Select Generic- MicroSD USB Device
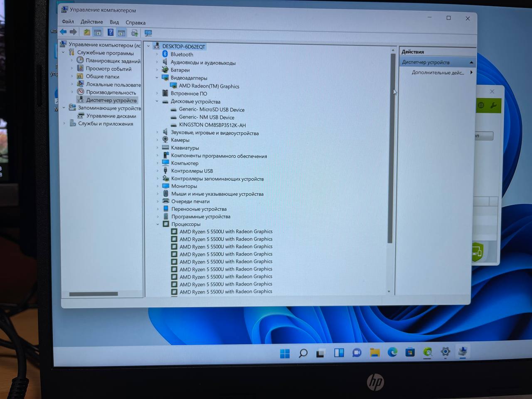 (212, 110)
